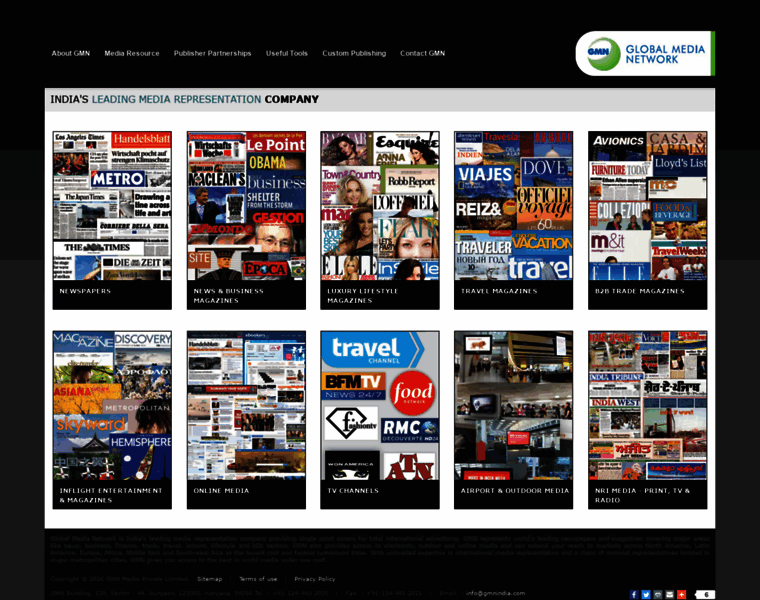
Task: Click the Twitter share icon
Action: (646, 594)
